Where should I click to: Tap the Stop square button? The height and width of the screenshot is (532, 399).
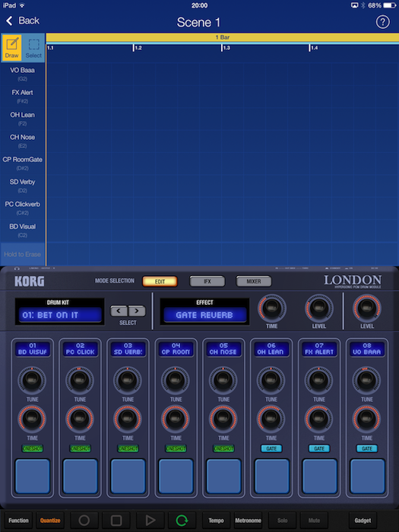pos(116,520)
